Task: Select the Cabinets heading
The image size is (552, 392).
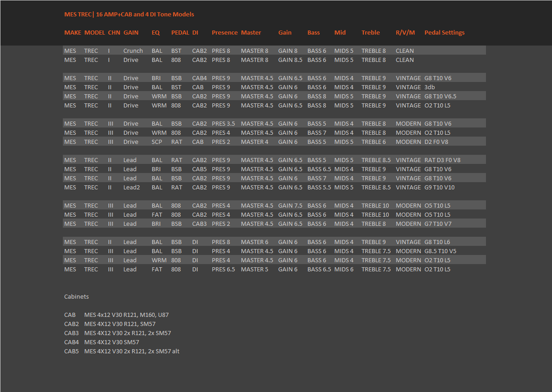Action: 77,296
